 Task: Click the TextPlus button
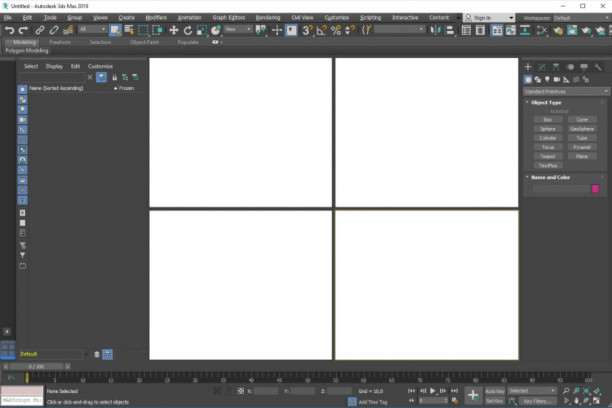tap(548, 166)
